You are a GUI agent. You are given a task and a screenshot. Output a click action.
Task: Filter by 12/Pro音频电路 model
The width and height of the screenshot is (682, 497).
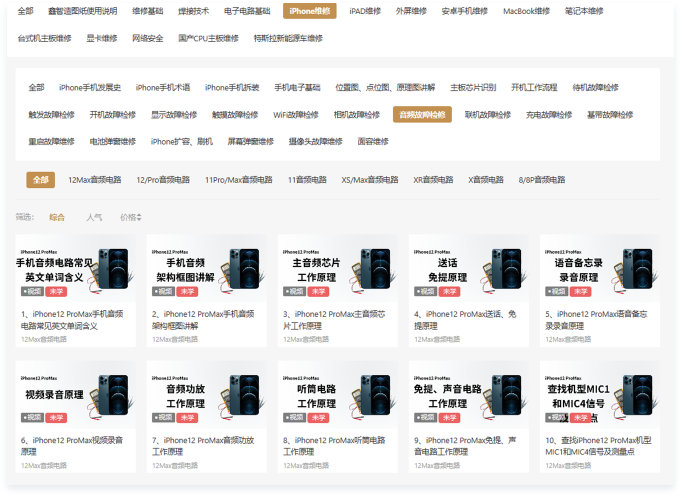[163, 180]
